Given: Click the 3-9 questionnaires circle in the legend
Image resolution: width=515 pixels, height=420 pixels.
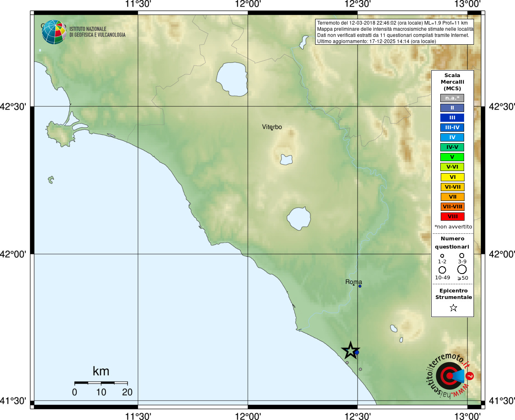Looking at the screenshot, I should click(462, 256).
